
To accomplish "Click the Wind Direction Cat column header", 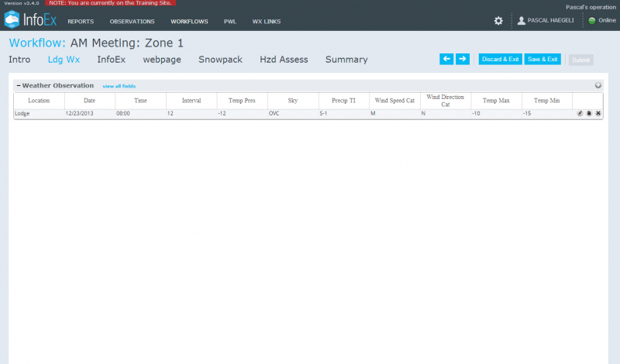I will click(x=446, y=101).
